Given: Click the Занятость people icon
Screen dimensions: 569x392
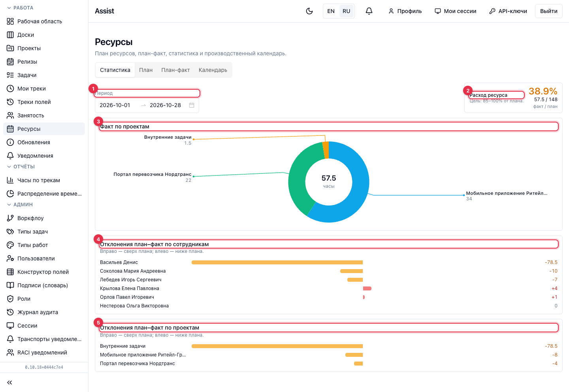Looking at the screenshot, I should (10, 115).
